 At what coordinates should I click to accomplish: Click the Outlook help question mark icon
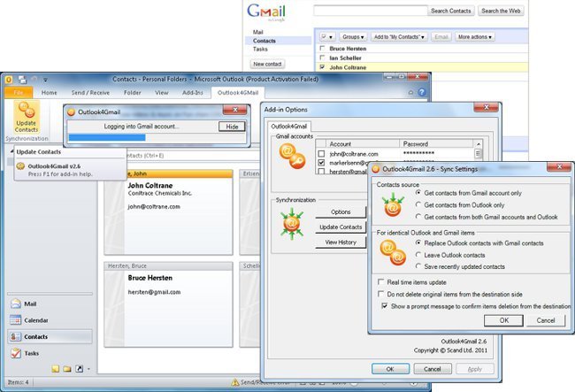pos(424,91)
